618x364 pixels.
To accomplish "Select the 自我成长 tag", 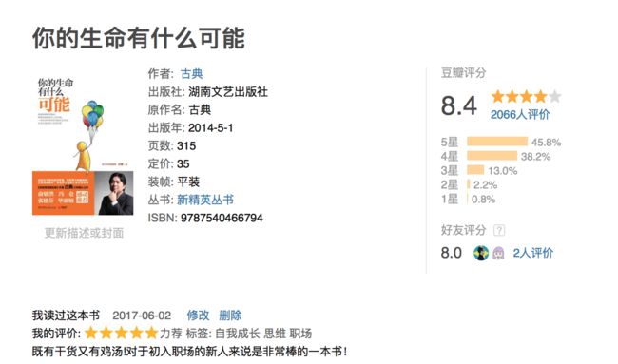I will click(x=238, y=334).
